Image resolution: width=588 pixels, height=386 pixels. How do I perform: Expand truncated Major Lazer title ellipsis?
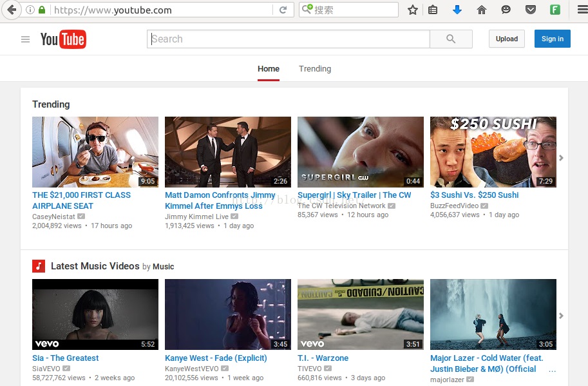[552, 371]
